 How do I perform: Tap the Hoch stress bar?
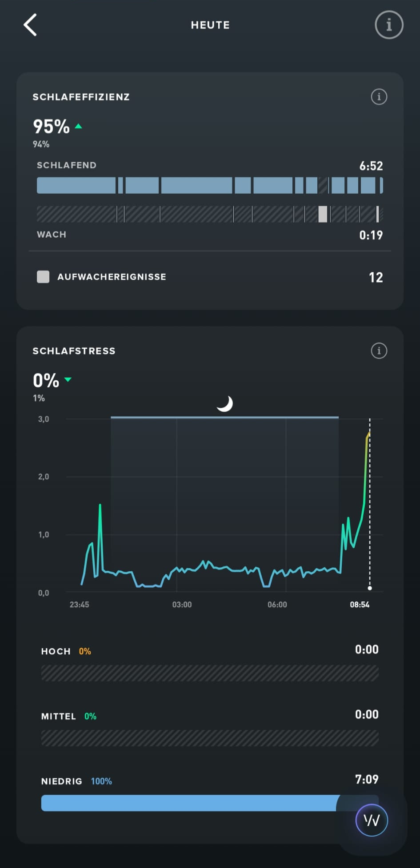pyautogui.click(x=209, y=673)
